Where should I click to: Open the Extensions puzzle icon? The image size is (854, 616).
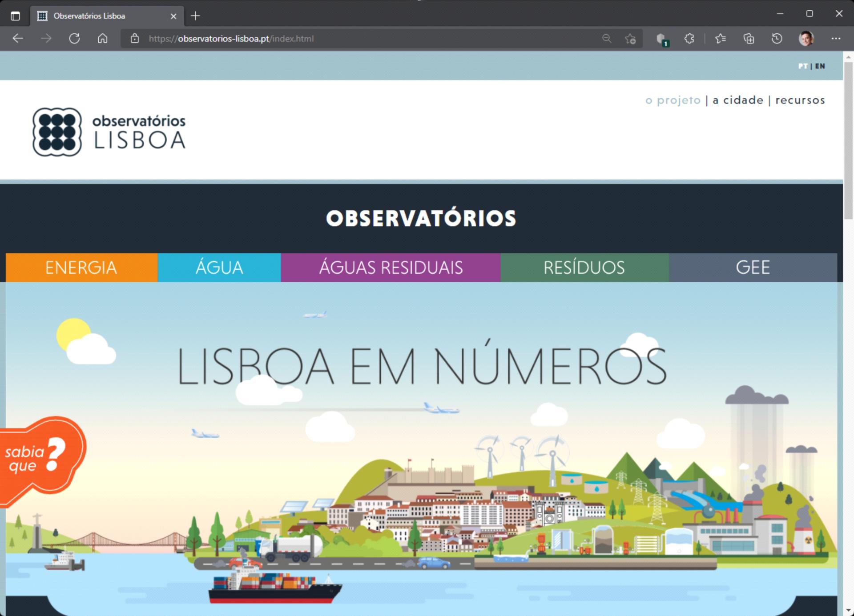(689, 39)
